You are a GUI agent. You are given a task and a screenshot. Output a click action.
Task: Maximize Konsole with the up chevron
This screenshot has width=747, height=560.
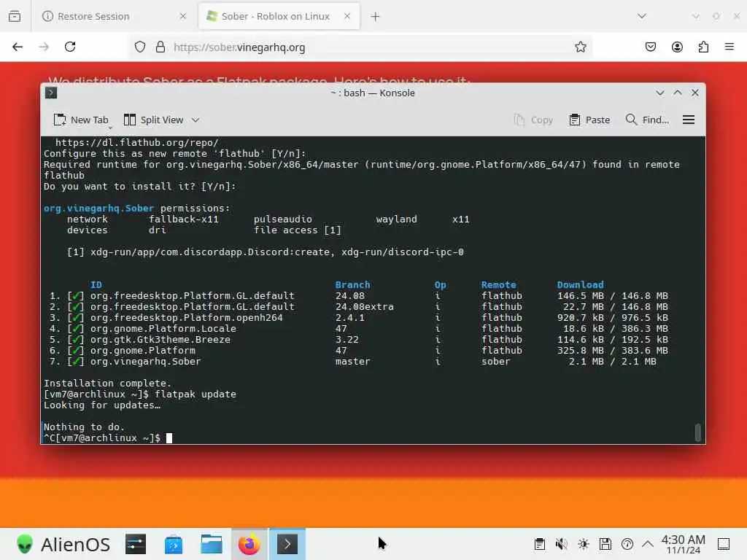coord(678,93)
